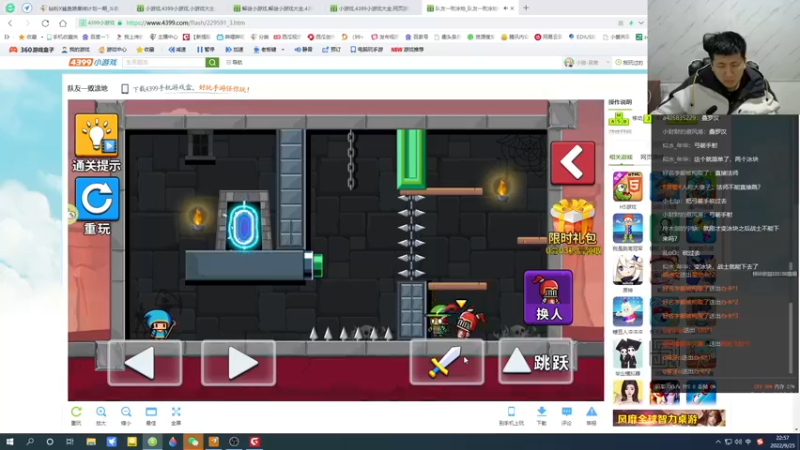
Task: Click the 凤靡全球智力桌游 banner ad
Action: (669, 418)
